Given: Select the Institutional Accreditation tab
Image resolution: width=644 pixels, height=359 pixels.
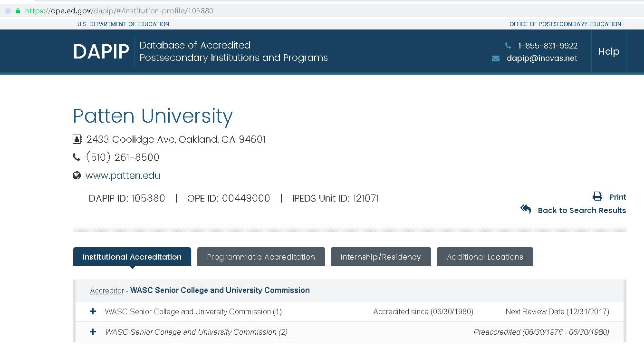Looking at the screenshot, I should pos(132,257).
